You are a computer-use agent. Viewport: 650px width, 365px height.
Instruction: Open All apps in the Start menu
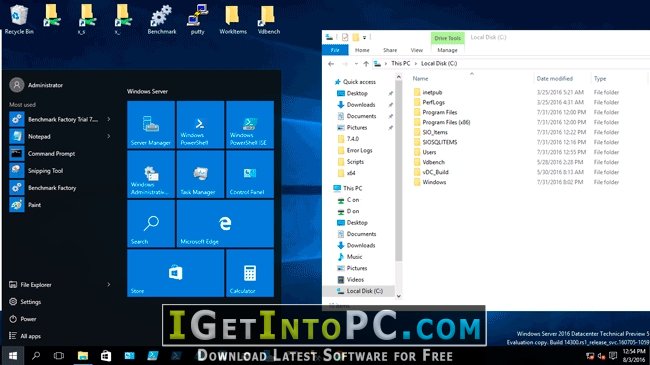click(x=25, y=336)
